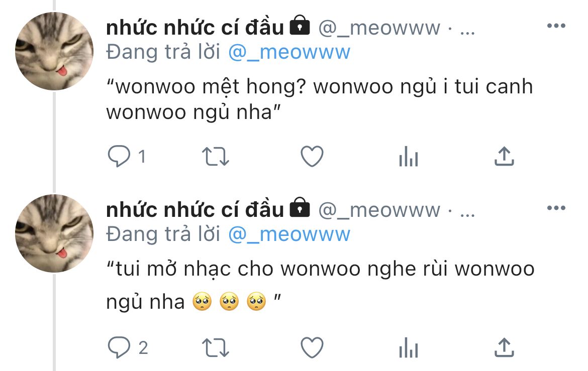
Task: Open more options menu on second tweet
Action: [x=556, y=208]
